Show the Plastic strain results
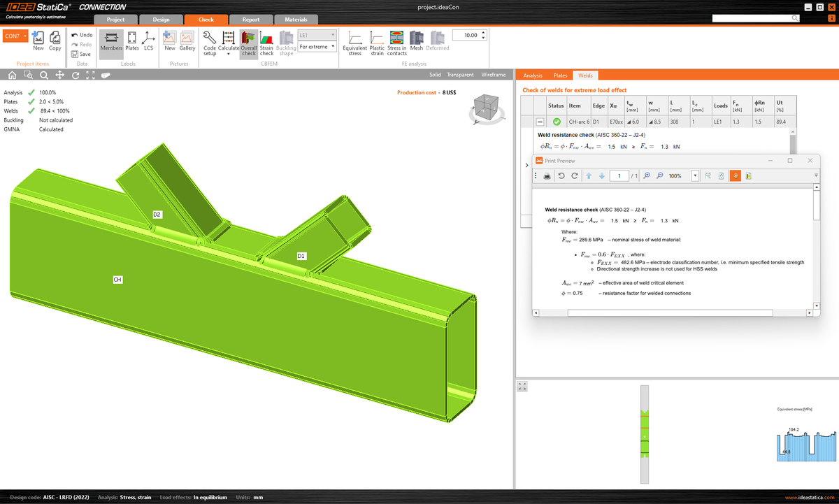This screenshot has width=839, height=504. [x=377, y=42]
